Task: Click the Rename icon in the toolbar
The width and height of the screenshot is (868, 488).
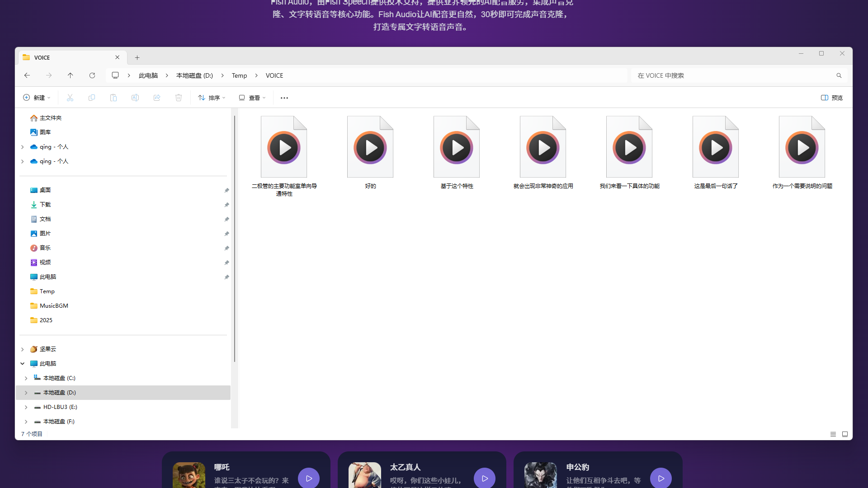Action: (x=135, y=98)
